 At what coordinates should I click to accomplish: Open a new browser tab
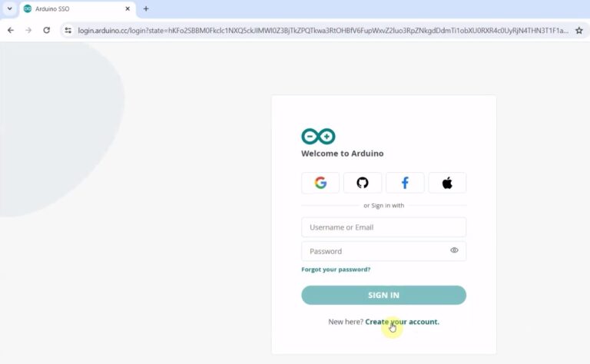coord(146,9)
